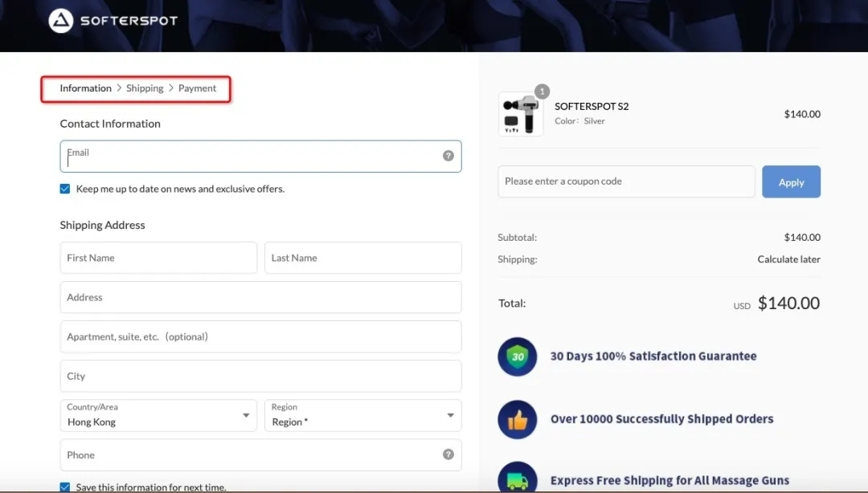
Task: Click the 'Calculate later' shipping value
Action: coord(789,259)
